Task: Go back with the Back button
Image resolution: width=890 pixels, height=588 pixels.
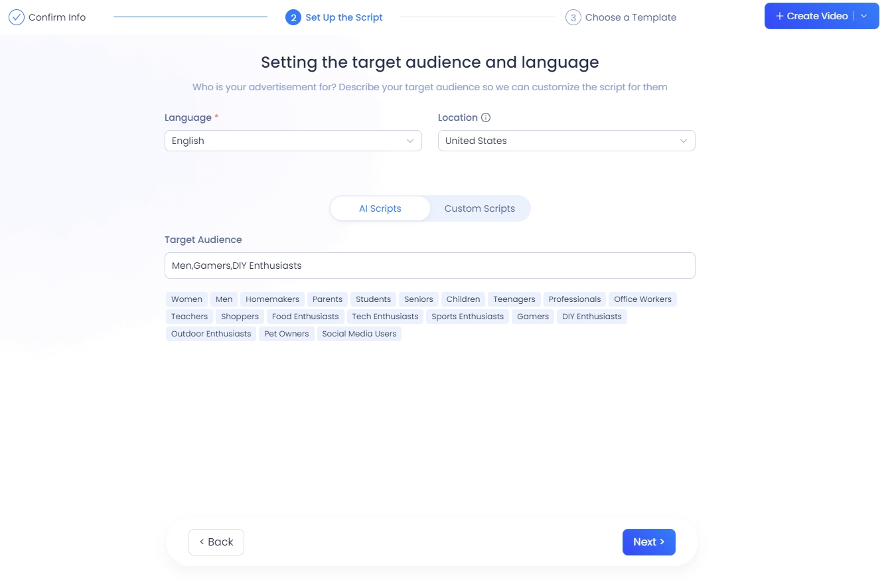Action: point(216,542)
